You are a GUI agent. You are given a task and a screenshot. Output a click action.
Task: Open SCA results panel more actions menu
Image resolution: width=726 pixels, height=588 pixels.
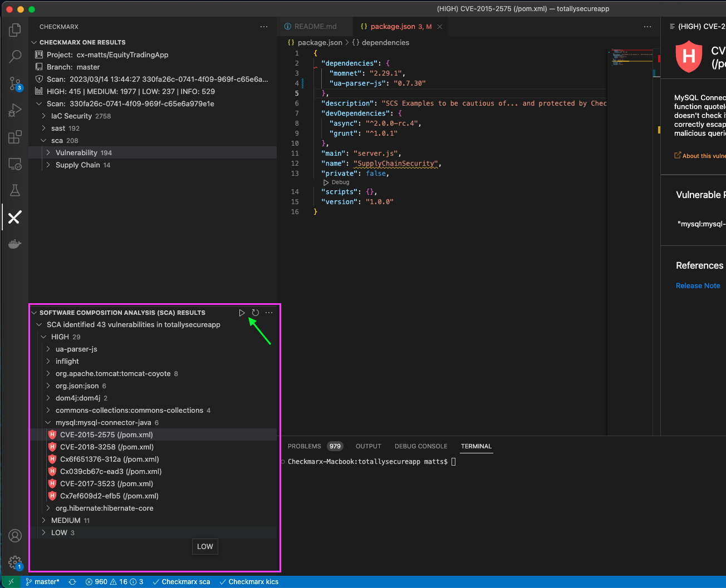pyautogui.click(x=269, y=313)
